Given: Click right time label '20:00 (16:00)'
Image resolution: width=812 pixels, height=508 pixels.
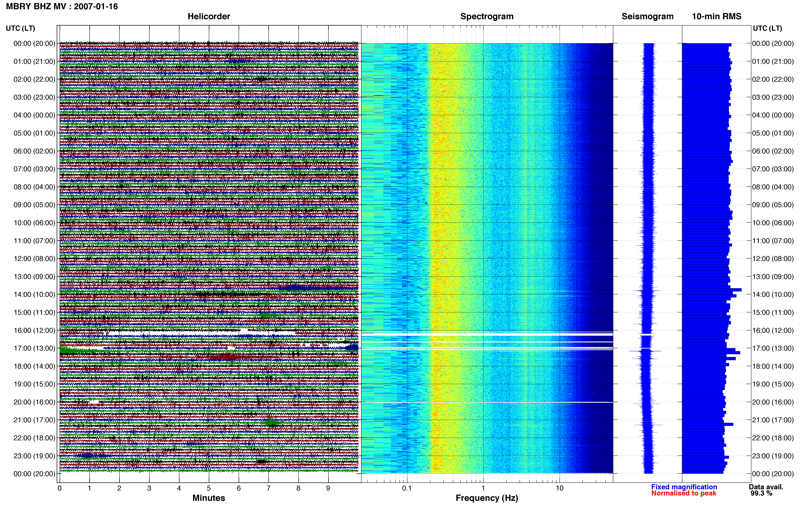Looking at the screenshot, I should click(773, 402).
